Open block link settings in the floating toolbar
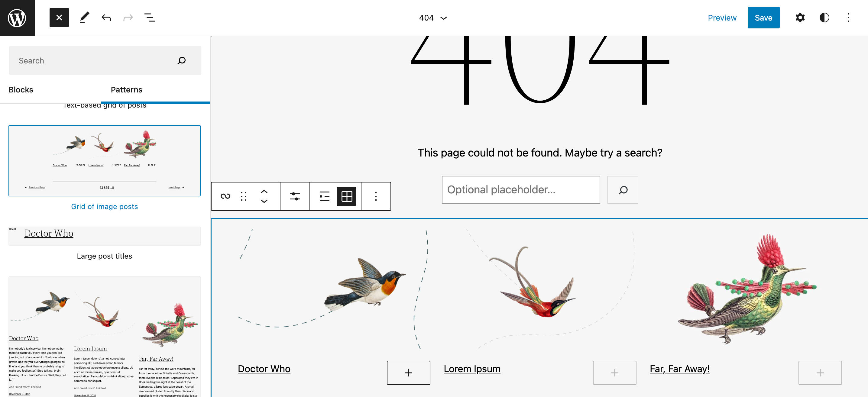The image size is (868, 397). coord(225,196)
